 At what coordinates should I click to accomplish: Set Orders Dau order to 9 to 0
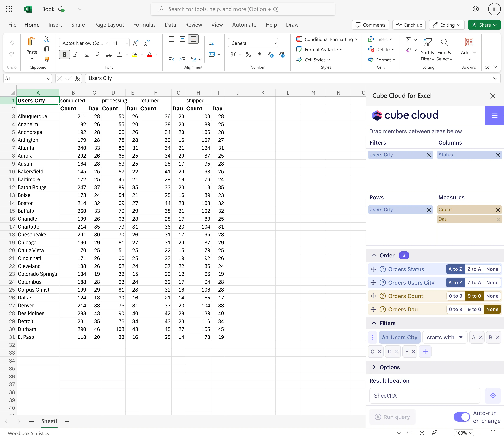coord(474,309)
